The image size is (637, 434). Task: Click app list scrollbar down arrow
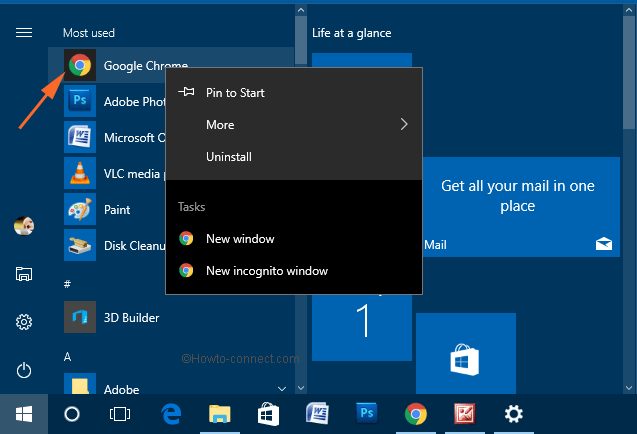pyautogui.click(x=301, y=388)
